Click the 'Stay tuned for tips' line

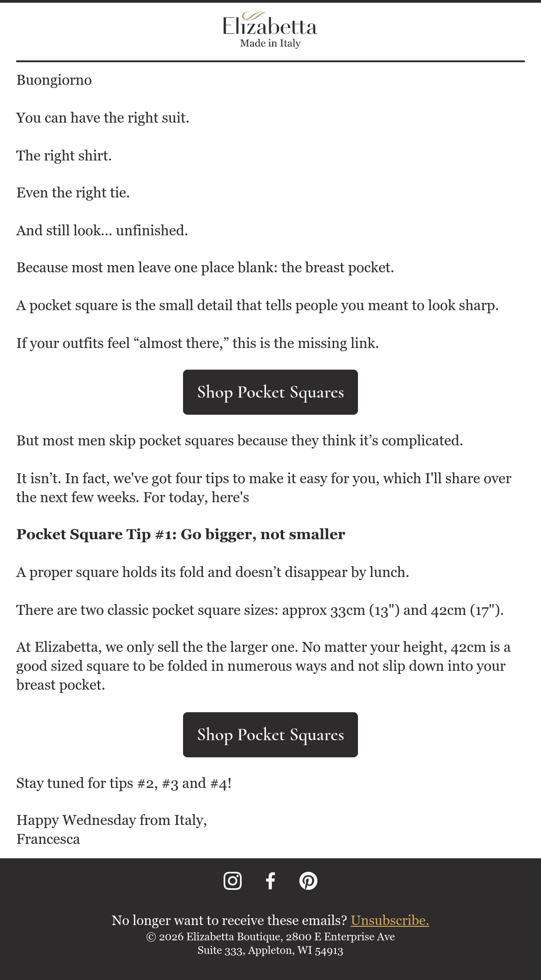pyautogui.click(x=124, y=783)
